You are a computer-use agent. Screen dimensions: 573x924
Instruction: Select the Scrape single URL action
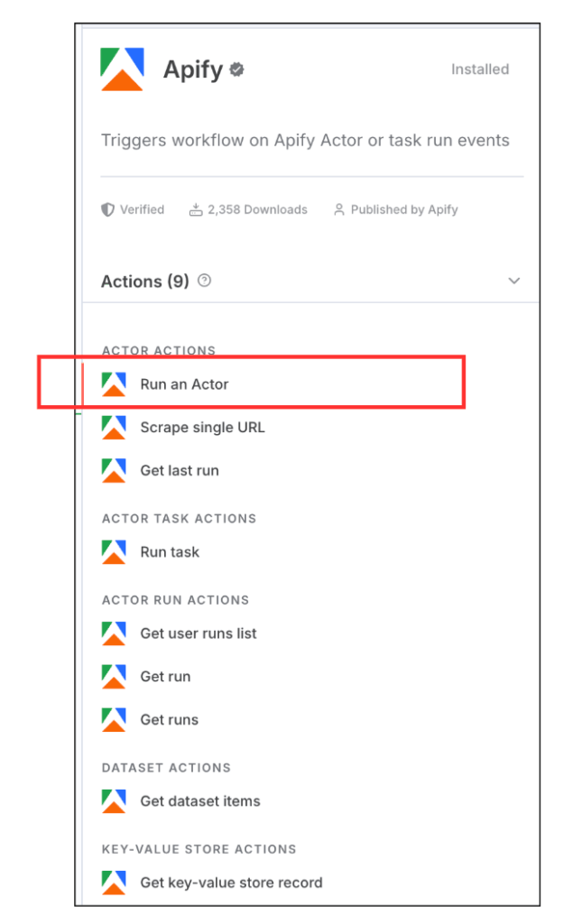click(202, 428)
